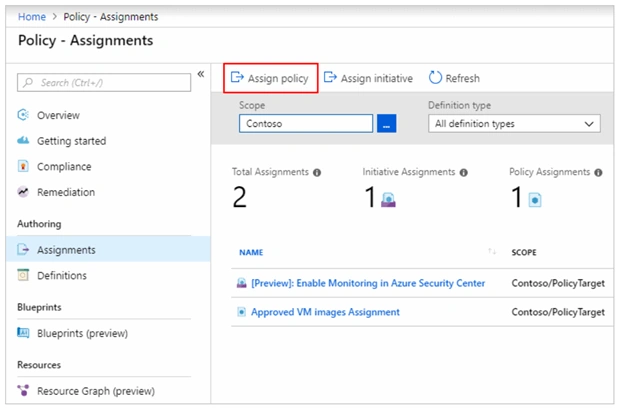The width and height of the screenshot is (624, 412).
Task: Click the SCOPE column header
Action: pos(524,253)
